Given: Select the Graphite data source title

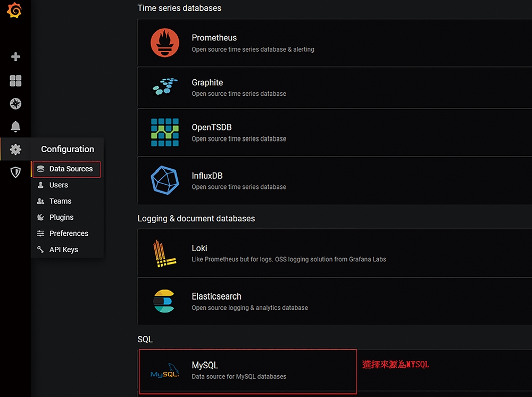Looking at the screenshot, I should point(207,82).
